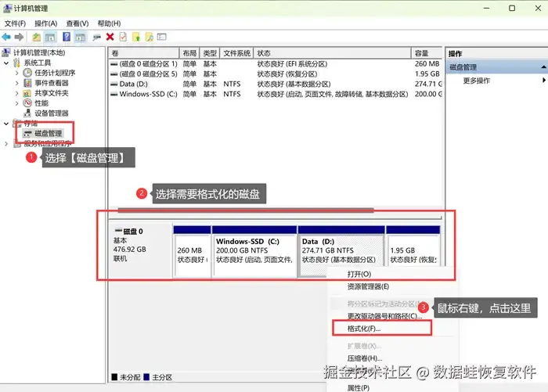Choose 打开(O) from the context menu
This screenshot has width=548, height=392.
point(359,275)
